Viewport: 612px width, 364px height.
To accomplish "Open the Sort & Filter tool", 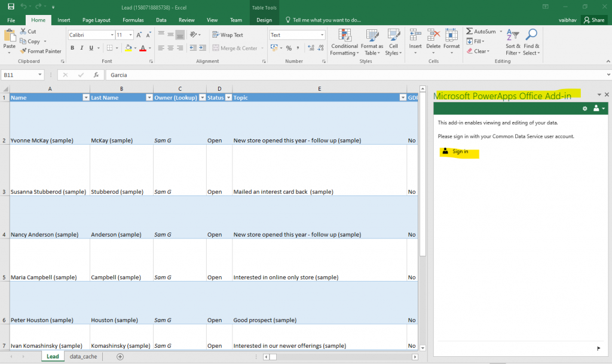I will pyautogui.click(x=512, y=42).
